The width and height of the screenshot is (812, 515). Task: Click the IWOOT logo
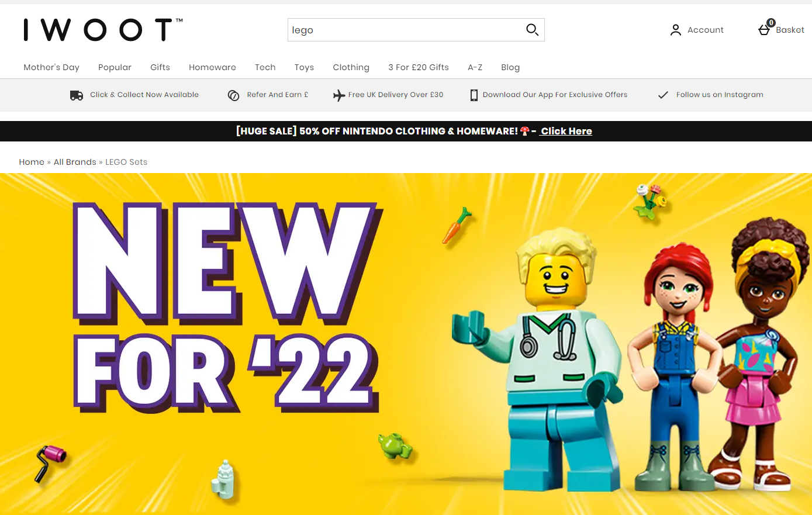coord(103,30)
